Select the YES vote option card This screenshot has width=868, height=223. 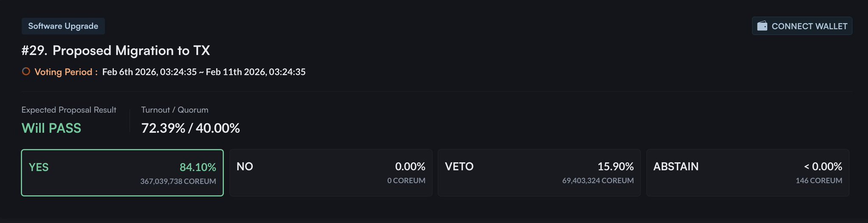click(122, 173)
